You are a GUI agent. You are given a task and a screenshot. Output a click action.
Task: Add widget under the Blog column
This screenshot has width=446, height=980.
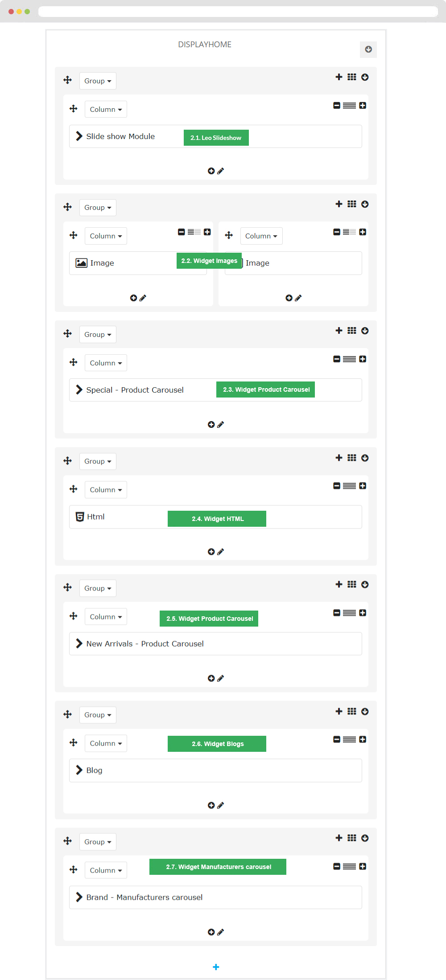211,805
